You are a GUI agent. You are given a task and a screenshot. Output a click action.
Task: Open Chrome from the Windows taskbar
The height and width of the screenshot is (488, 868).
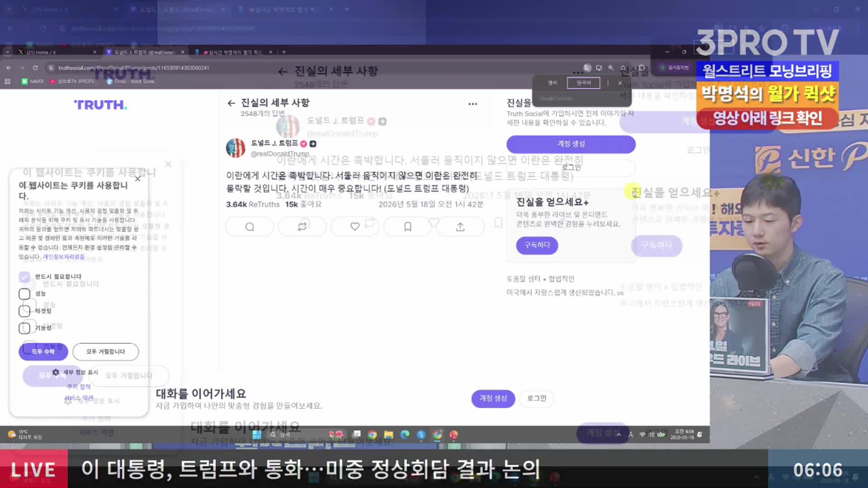pyautogui.click(x=372, y=435)
